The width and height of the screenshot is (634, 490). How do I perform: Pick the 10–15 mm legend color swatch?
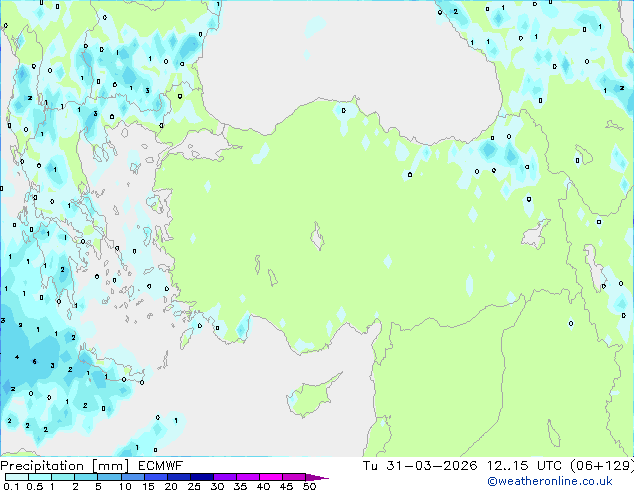tap(133, 477)
